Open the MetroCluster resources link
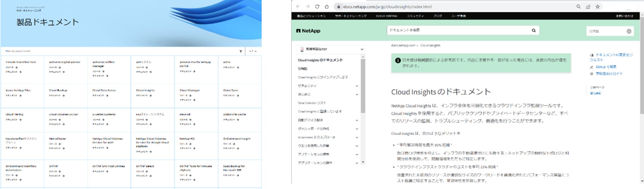The image size is (644, 189). 54,144
